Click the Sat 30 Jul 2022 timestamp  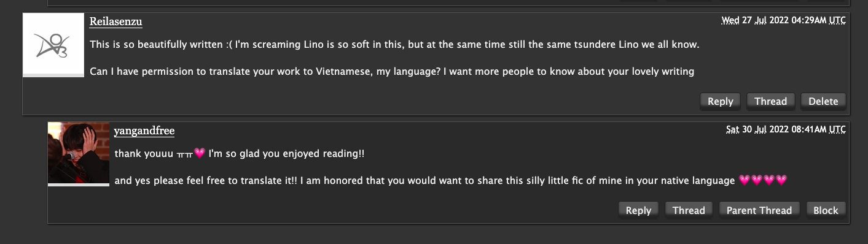click(786, 129)
